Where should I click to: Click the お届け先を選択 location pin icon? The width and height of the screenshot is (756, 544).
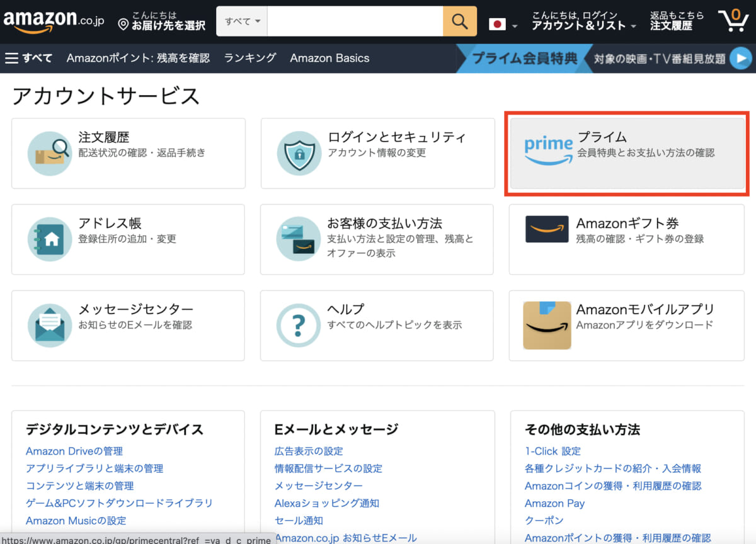[123, 25]
